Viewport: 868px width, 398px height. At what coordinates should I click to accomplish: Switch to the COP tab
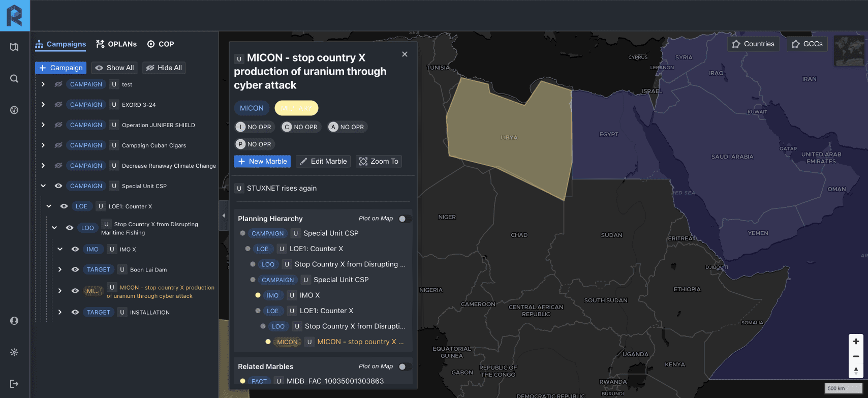pyautogui.click(x=161, y=44)
